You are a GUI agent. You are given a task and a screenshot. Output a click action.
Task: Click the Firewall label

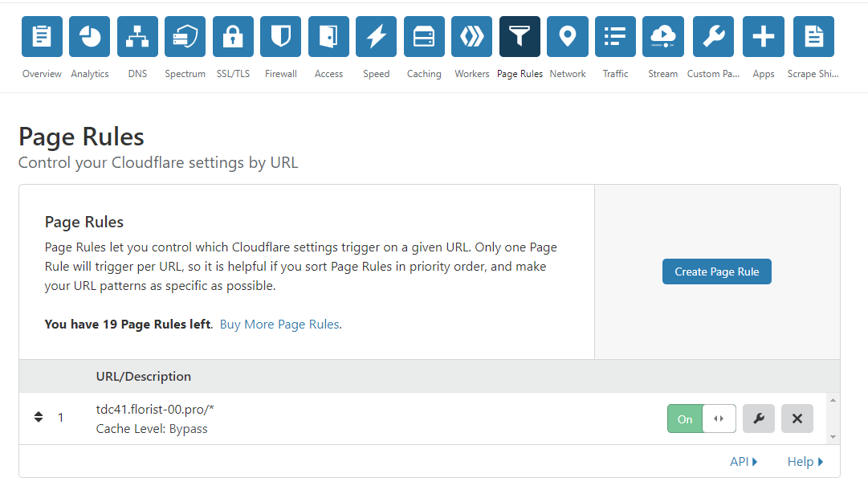click(x=281, y=74)
